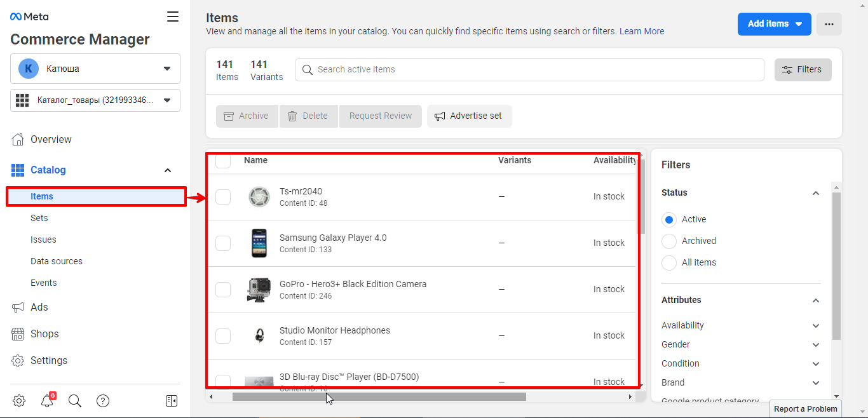
Task: Click the GoPro Hero3+ camera thumbnail
Action: tap(259, 290)
